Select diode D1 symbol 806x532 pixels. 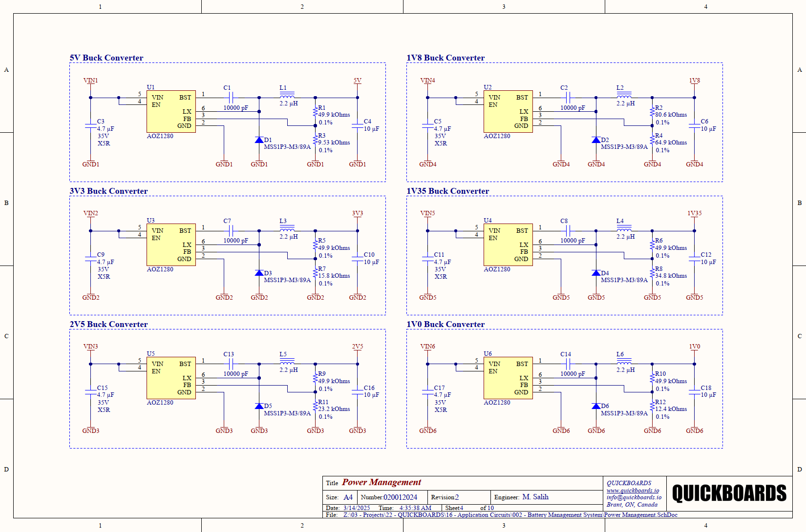coord(259,140)
